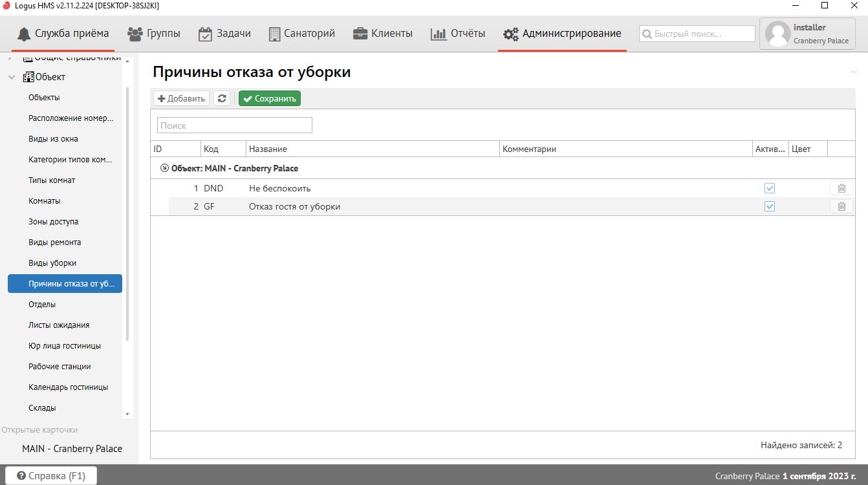The width and height of the screenshot is (868, 485).
Task: Open the Клиенты tab
Action: pyautogui.click(x=382, y=34)
